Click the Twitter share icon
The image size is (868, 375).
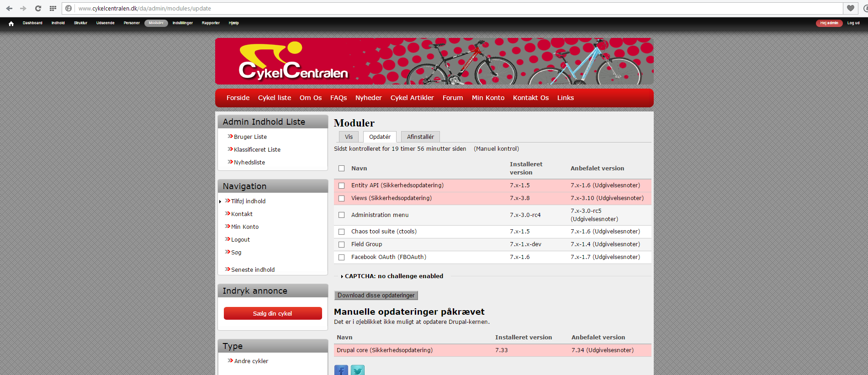[x=357, y=370]
